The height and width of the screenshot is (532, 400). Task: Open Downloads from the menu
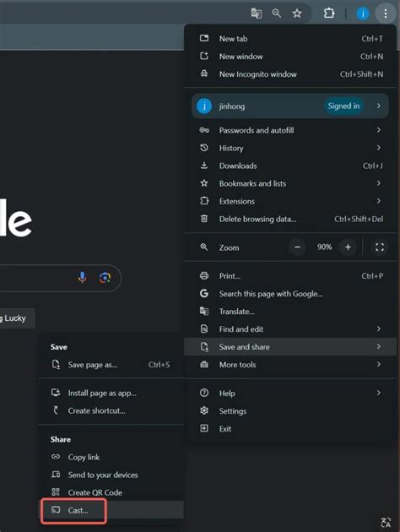point(290,166)
